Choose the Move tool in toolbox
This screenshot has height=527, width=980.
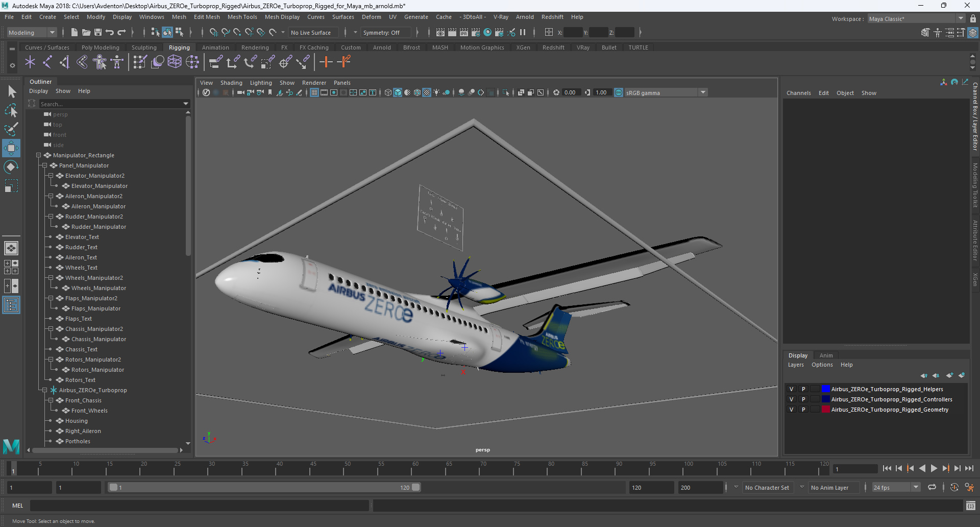click(11, 148)
